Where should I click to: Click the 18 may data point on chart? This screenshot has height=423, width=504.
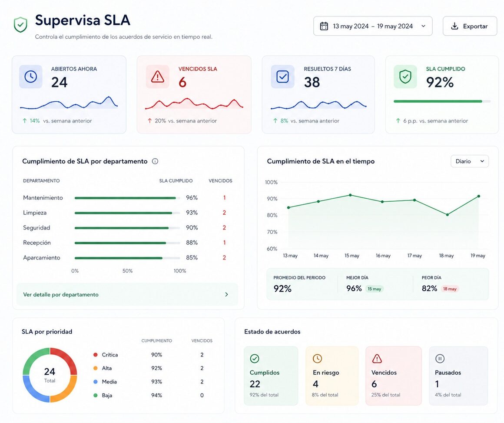[x=448, y=215]
